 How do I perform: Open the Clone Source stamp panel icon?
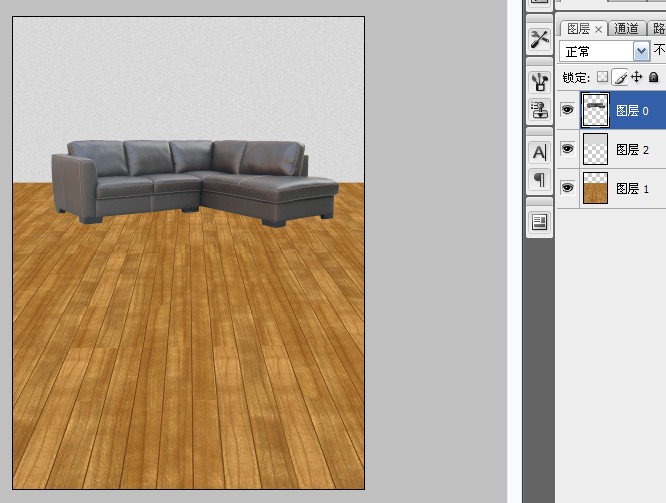pos(539,110)
